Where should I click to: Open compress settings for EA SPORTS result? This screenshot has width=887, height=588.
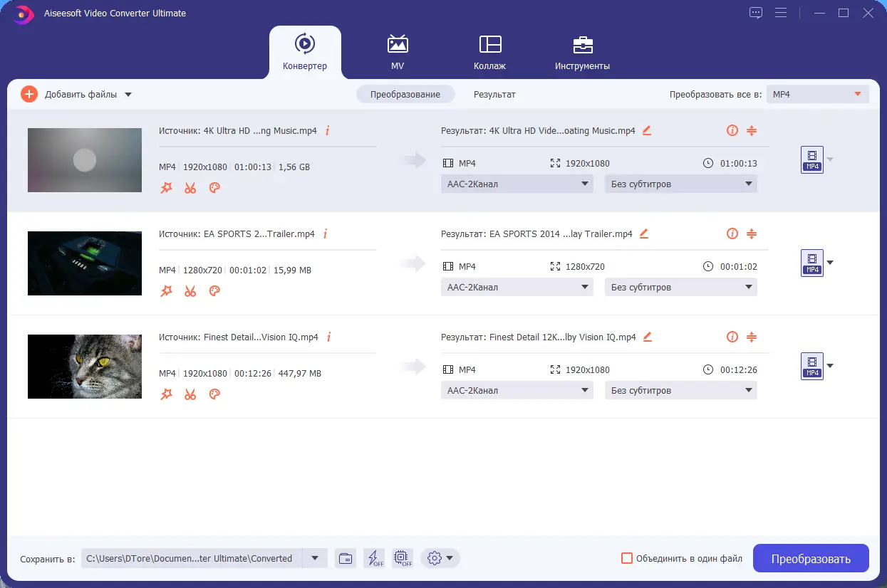752,233
